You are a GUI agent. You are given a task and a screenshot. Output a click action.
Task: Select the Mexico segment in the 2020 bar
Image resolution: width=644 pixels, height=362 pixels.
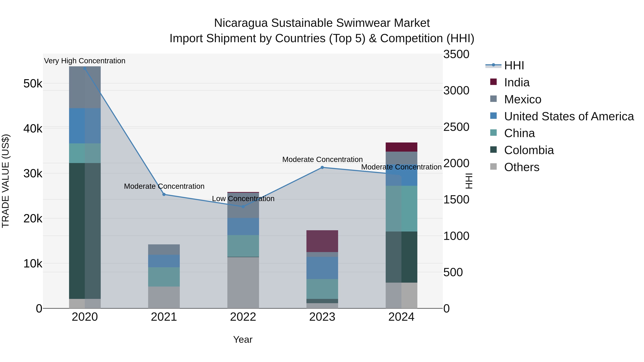85,87
